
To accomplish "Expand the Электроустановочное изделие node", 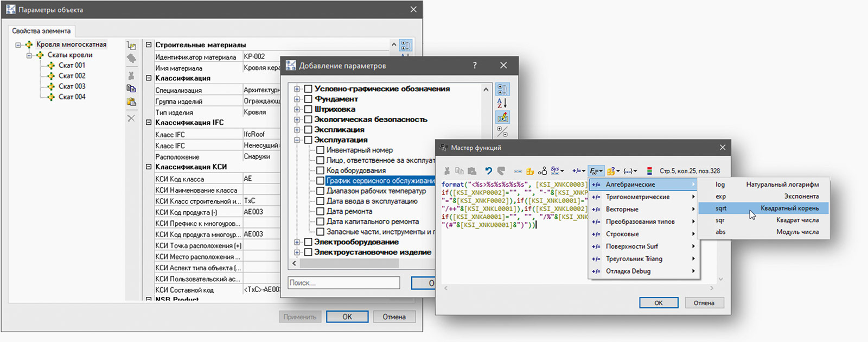I will click(297, 252).
